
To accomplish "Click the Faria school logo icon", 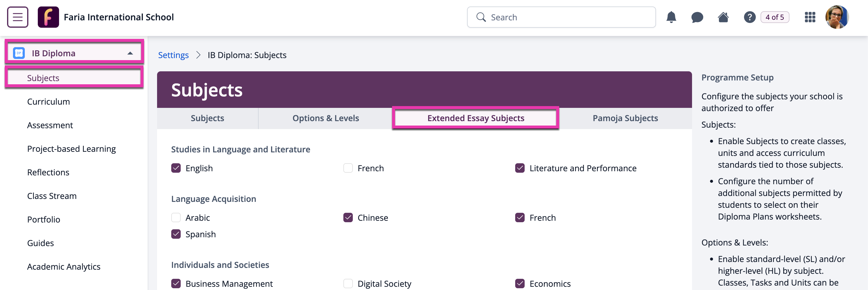I will tap(48, 17).
